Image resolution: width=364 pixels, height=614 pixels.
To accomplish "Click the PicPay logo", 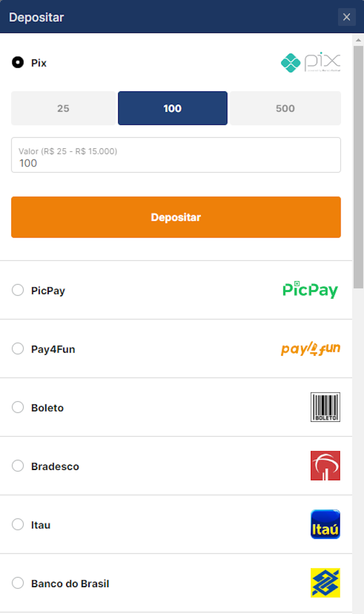I will pos(310,290).
